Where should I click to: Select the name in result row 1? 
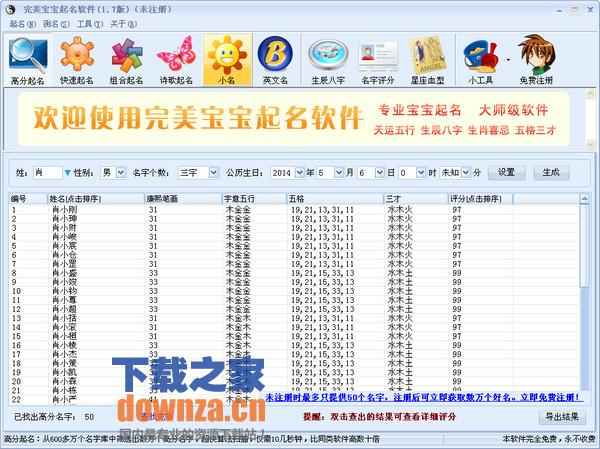pos(64,210)
